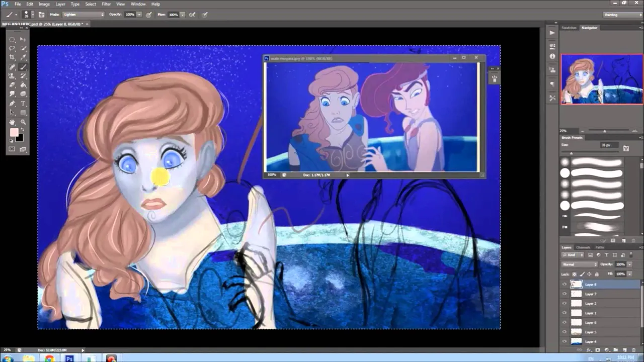Adjust the Navigator zoom slider
Image resolution: width=644 pixels, height=362 pixels.
pos(604,131)
